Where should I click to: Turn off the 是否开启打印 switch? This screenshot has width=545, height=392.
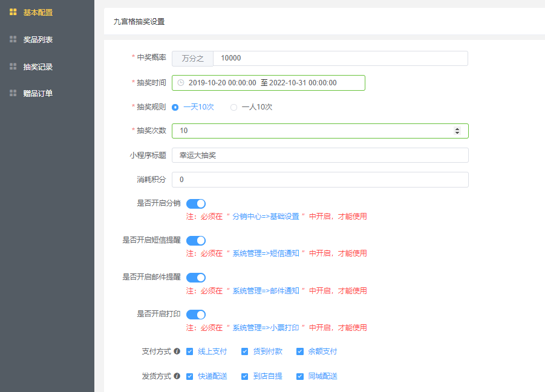pyautogui.click(x=196, y=315)
